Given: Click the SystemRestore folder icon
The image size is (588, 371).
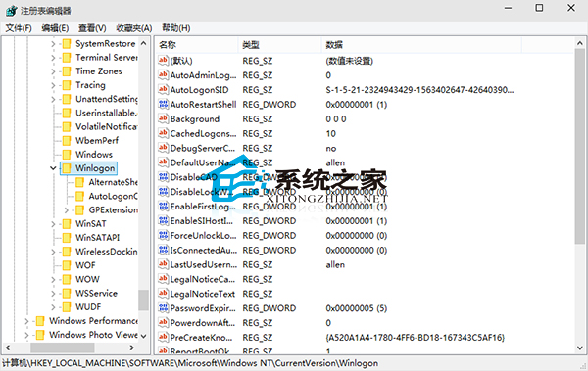Looking at the screenshot, I should [x=67, y=44].
